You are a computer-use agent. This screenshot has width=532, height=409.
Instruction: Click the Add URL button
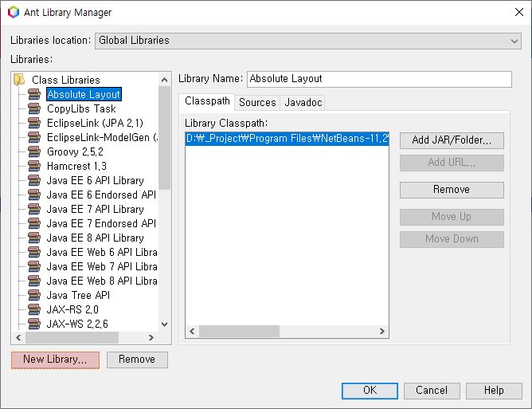pyautogui.click(x=452, y=163)
